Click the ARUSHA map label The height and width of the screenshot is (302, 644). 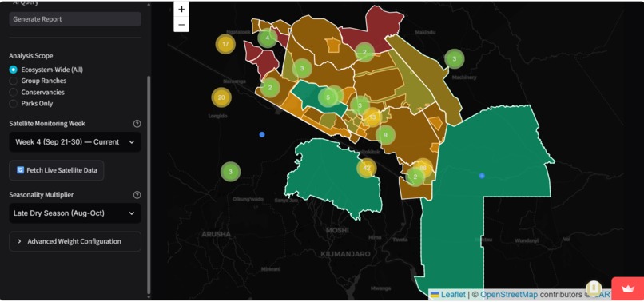[x=216, y=234]
